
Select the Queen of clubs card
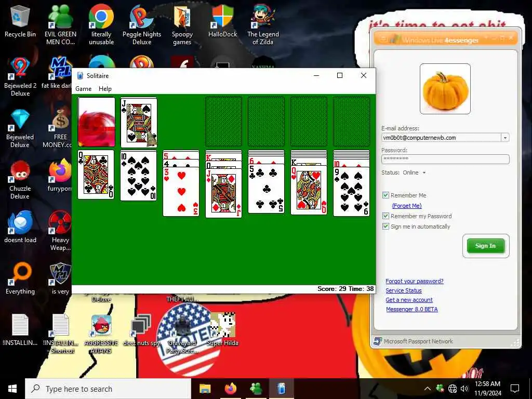[x=96, y=175]
